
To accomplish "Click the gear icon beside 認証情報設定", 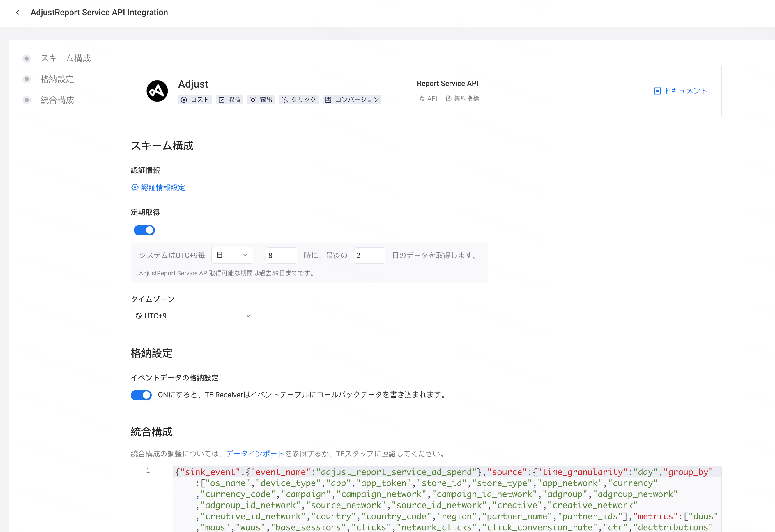I will tap(135, 187).
